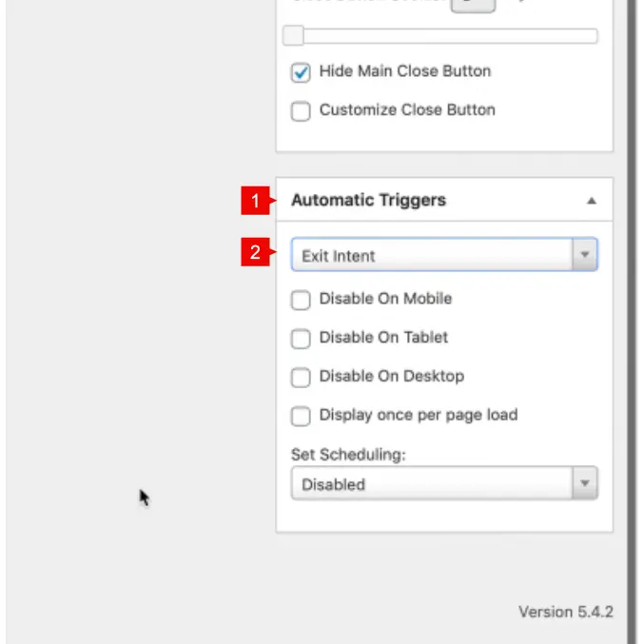Image resolution: width=644 pixels, height=644 pixels.
Task: Click the Customize Close Button label text
Action: [x=407, y=109]
